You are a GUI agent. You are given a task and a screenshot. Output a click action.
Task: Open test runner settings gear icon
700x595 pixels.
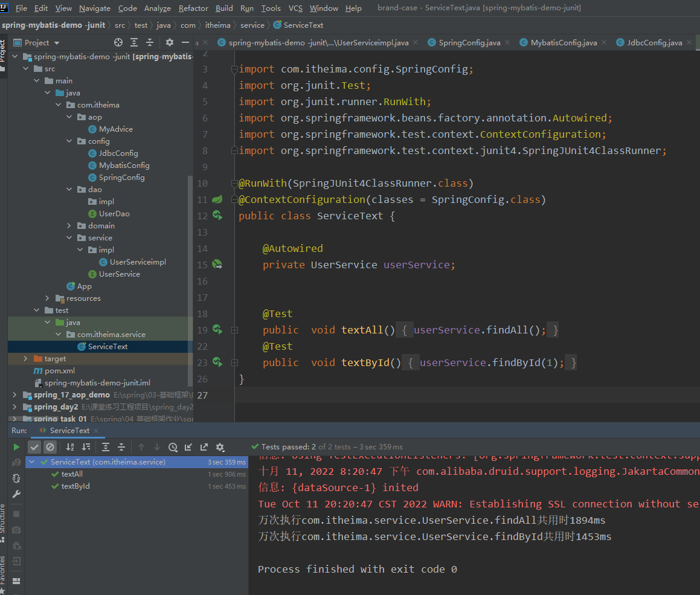pyautogui.click(x=220, y=447)
